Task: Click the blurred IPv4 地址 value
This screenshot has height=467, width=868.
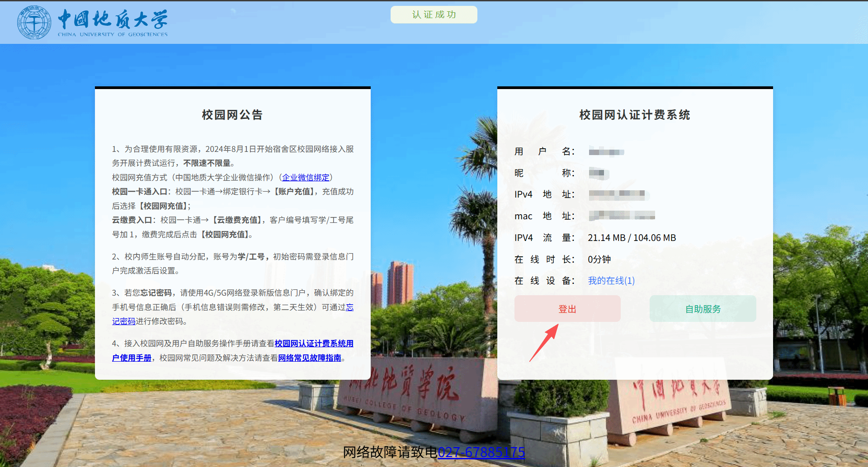Action: click(617, 195)
